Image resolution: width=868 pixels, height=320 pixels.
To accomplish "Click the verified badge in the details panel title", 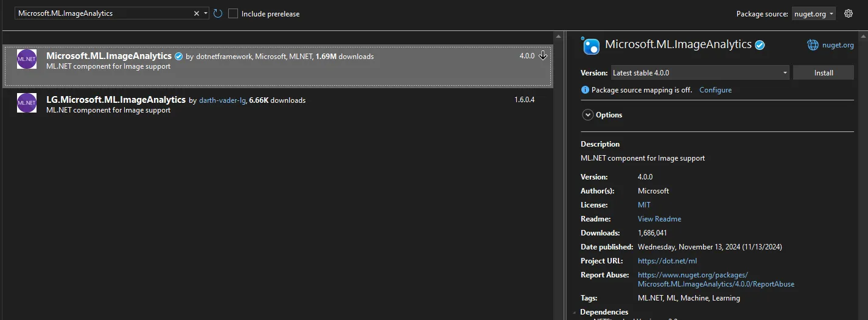I will pos(760,45).
